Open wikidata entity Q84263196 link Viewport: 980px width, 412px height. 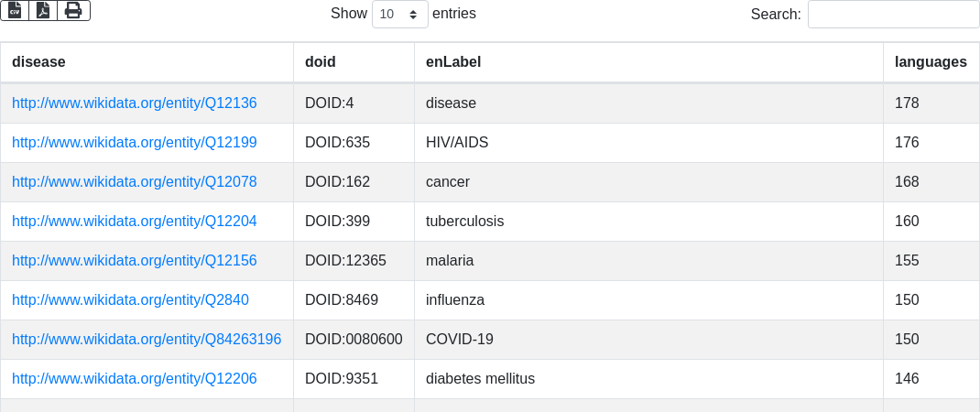147,340
